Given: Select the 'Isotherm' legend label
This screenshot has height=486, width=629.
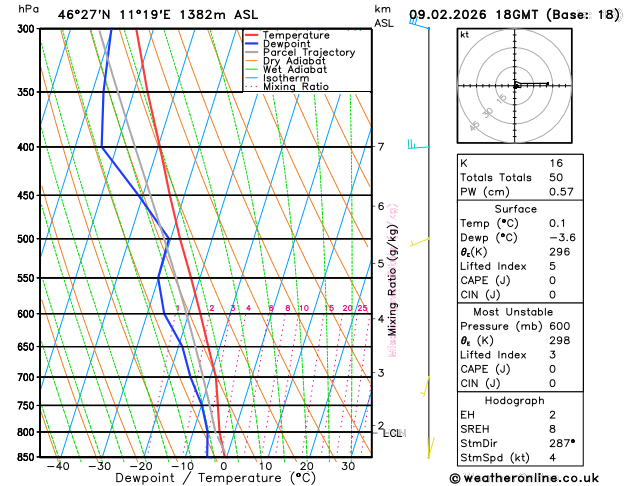Looking at the screenshot, I should [x=286, y=78].
